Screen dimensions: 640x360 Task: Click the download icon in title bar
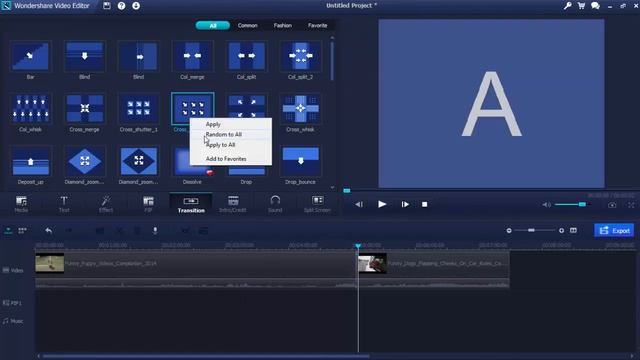point(136,6)
